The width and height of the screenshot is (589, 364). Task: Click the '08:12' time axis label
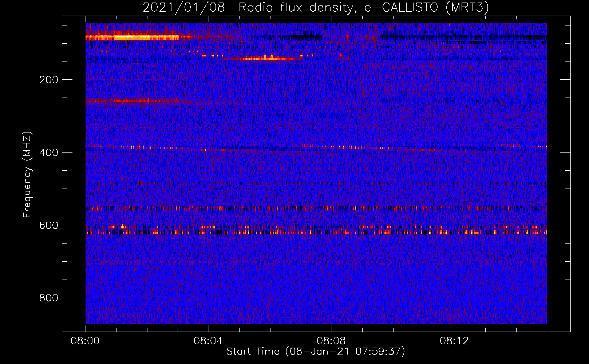coord(454,341)
